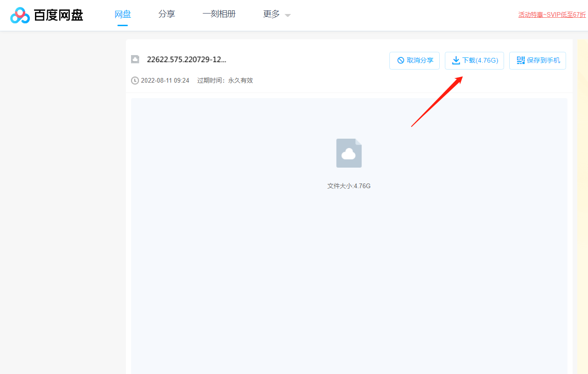Open the 分享 tab

tap(166, 14)
